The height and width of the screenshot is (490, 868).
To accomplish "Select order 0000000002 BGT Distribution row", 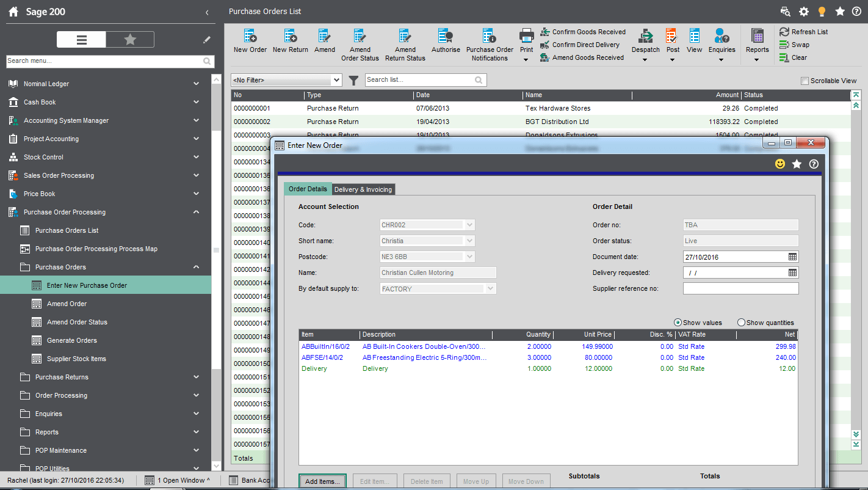I will pyautogui.click(x=540, y=122).
